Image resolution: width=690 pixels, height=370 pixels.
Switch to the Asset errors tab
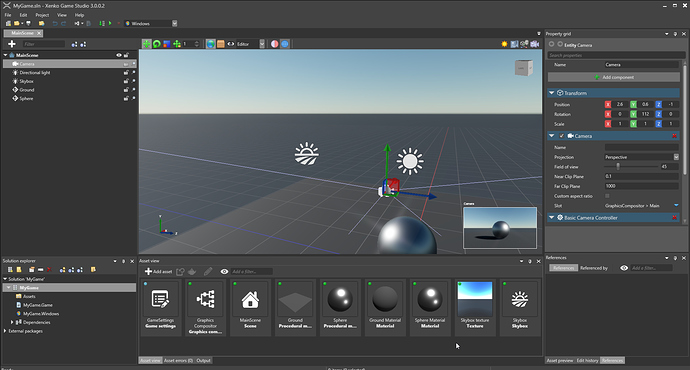click(x=178, y=360)
